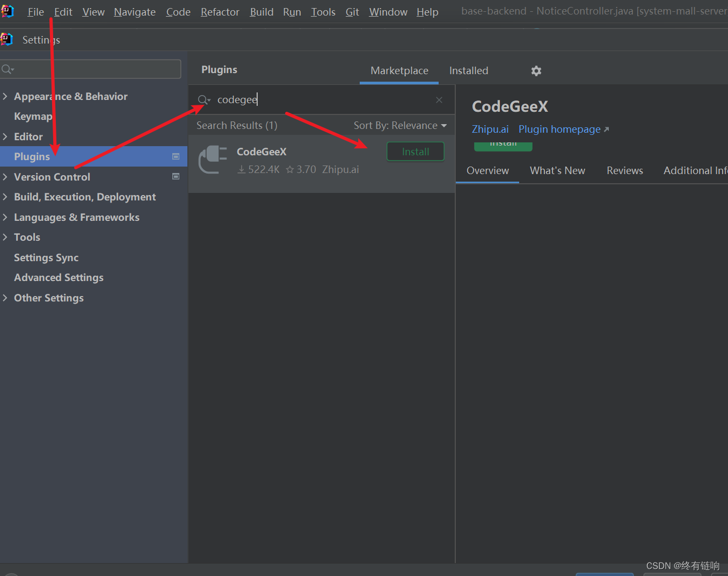Click the project-level icon beside Version Control
728x576 pixels.
[176, 176]
